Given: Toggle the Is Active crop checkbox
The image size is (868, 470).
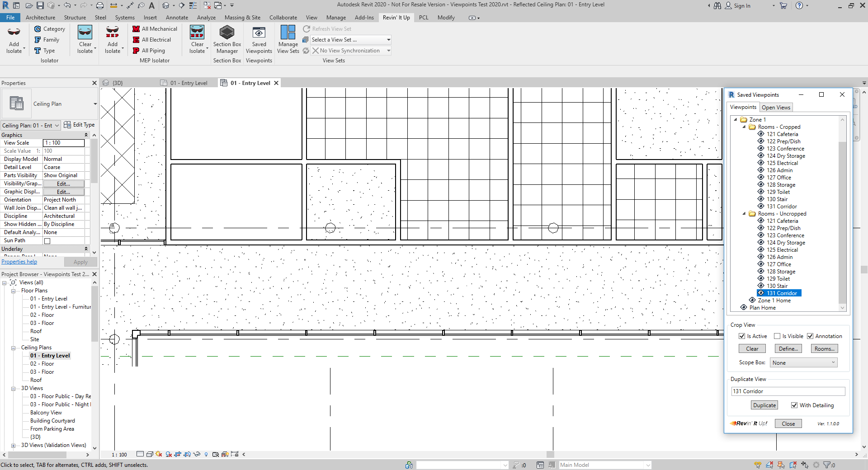Looking at the screenshot, I should [742, 336].
